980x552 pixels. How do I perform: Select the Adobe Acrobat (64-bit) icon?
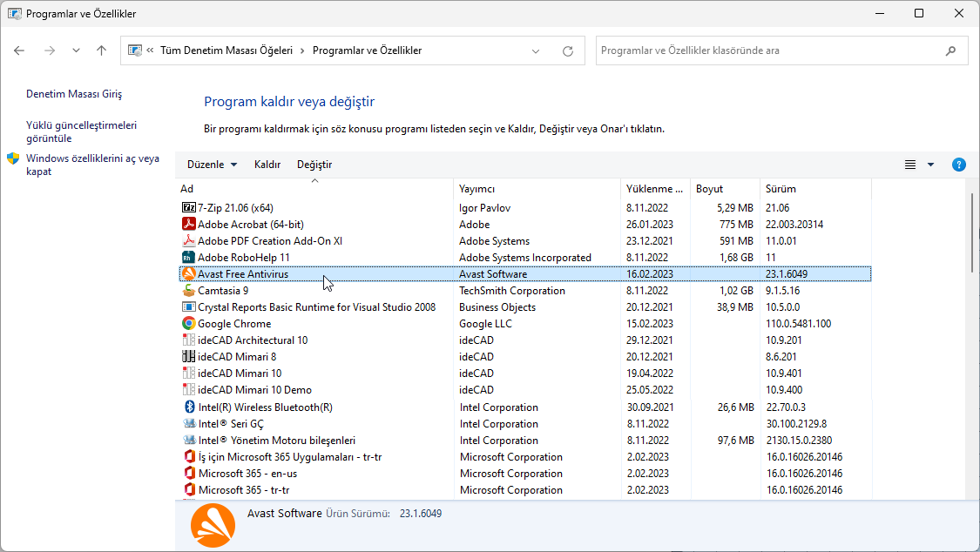(x=189, y=225)
